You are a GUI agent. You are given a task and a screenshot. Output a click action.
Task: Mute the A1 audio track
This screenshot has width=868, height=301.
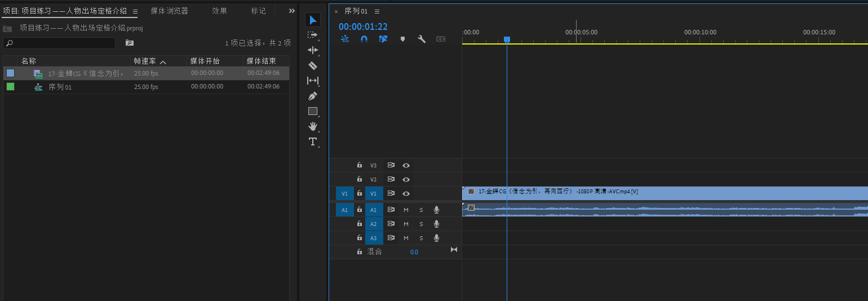click(x=406, y=210)
